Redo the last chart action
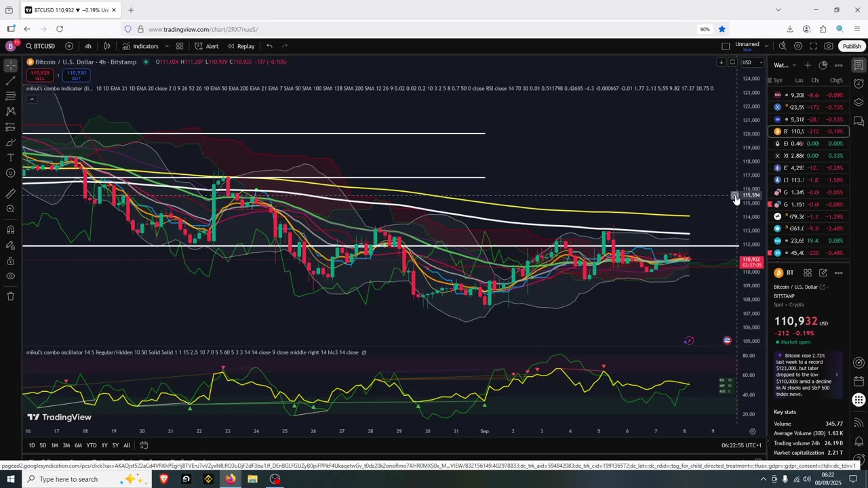This screenshot has width=868, height=488. (285, 46)
